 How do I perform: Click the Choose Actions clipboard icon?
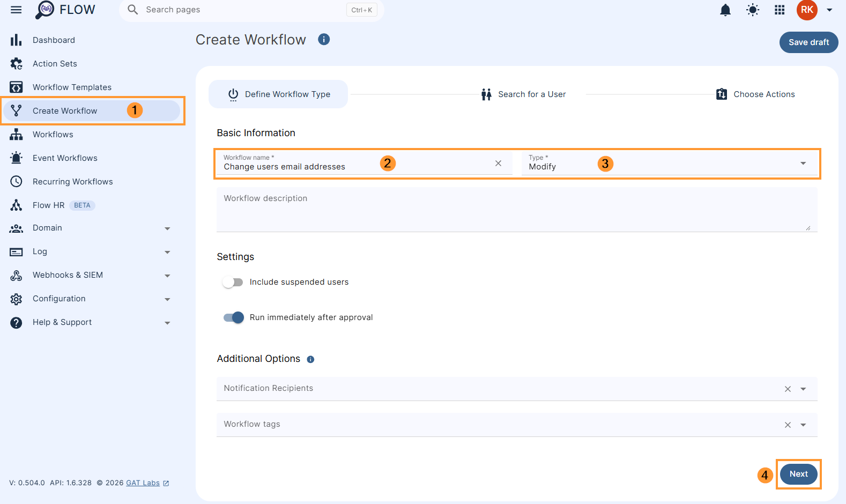pyautogui.click(x=722, y=94)
